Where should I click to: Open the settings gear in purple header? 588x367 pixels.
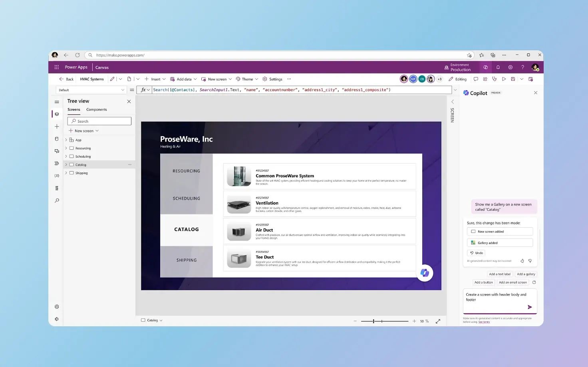[510, 67]
